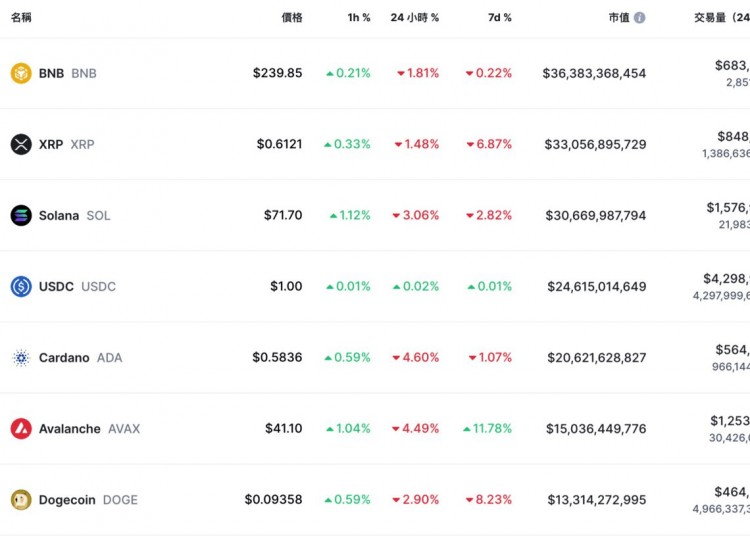Click Solana price $71.70

(x=283, y=215)
